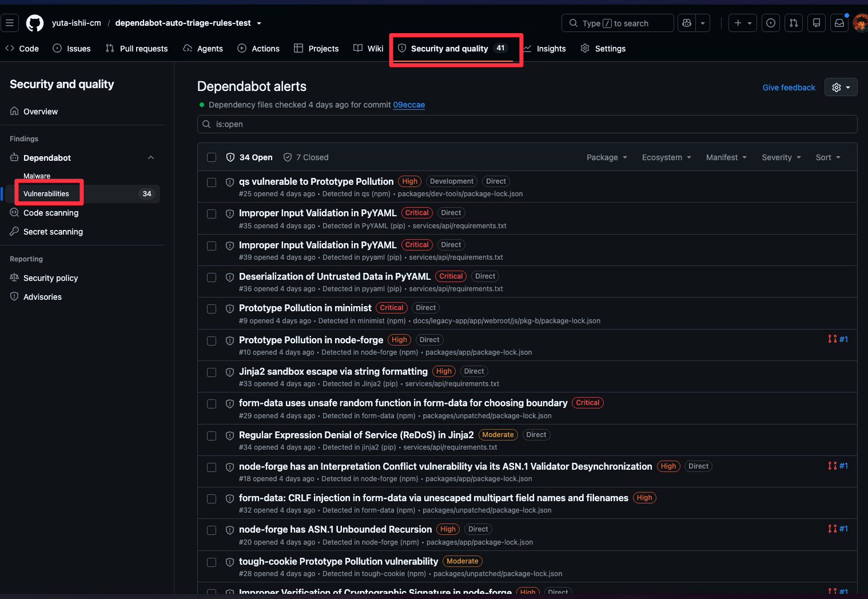Click the pull request icon on the Prototype Pollution in node-forge row
Screen dimensions: 868x599
833,339
